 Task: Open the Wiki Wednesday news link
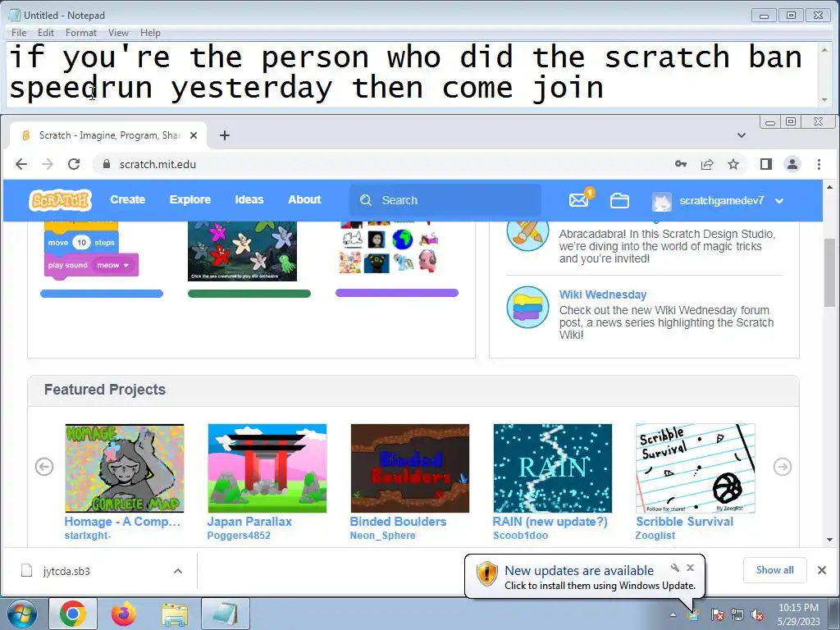click(603, 294)
